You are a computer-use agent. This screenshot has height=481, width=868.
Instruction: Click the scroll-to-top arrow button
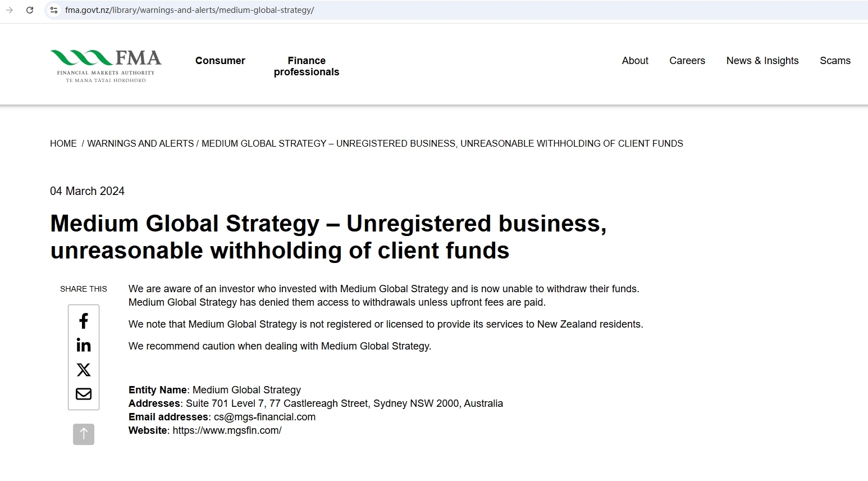84,434
